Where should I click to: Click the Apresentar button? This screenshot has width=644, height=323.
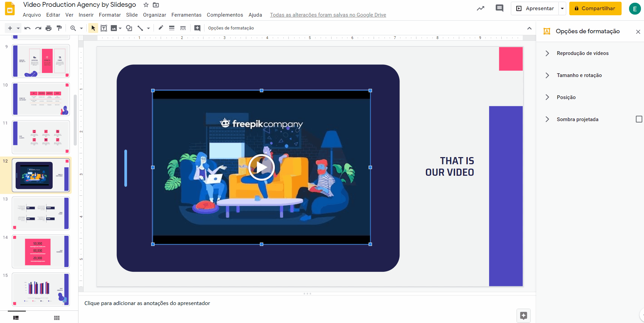click(535, 8)
